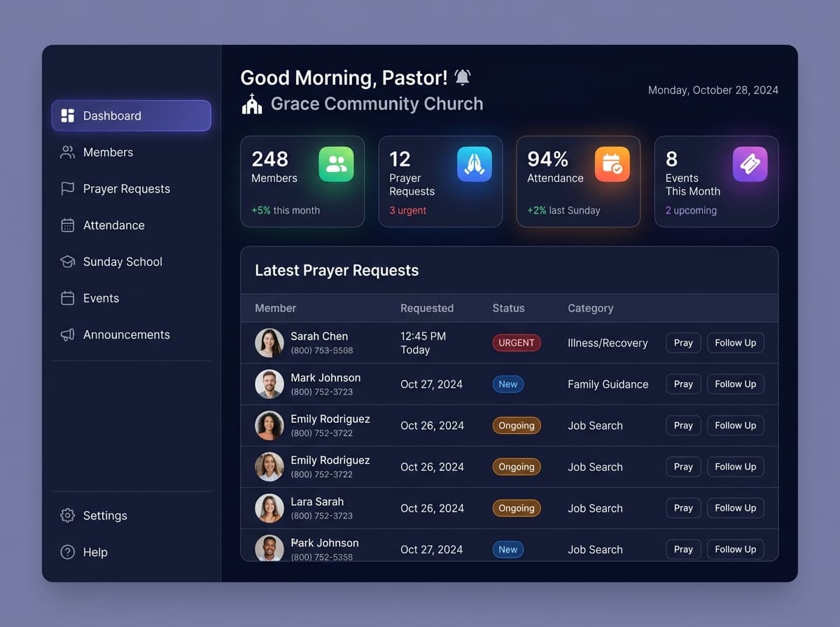Open Help in the sidebar
The height and width of the screenshot is (627, 840).
[131, 551]
